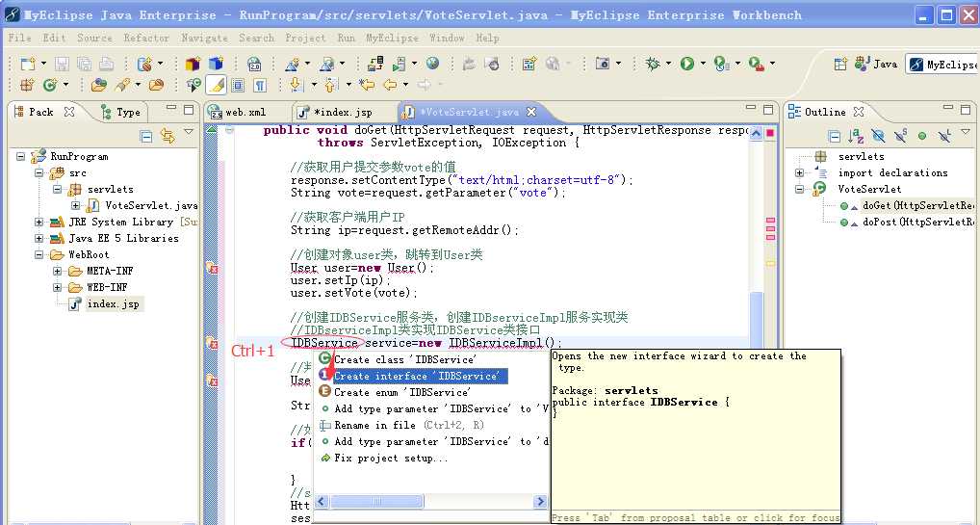This screenshot has width=980, height=525.
Task: Click scroll right arrow in proposal list
Action: click(x=541, y=501)
